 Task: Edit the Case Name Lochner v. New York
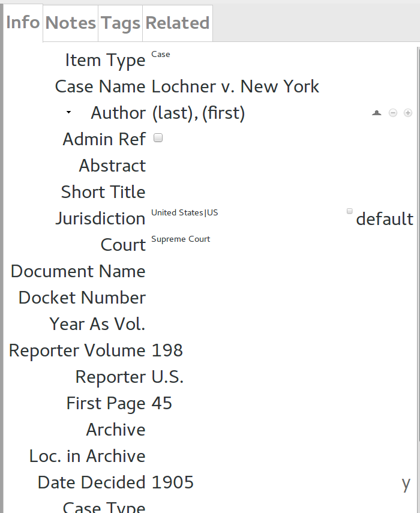click(x=235, y=86)
